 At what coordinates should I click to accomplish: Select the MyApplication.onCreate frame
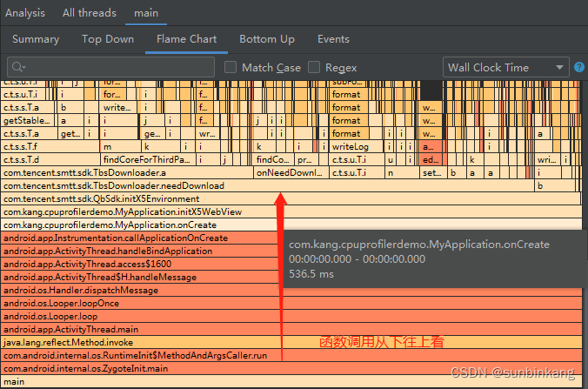tap(291, 225)
